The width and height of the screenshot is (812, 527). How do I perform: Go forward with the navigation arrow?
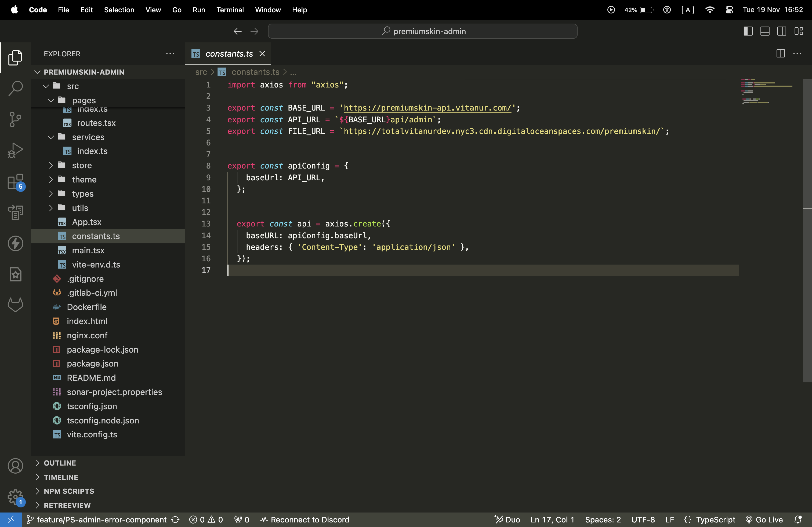point(255,31)
